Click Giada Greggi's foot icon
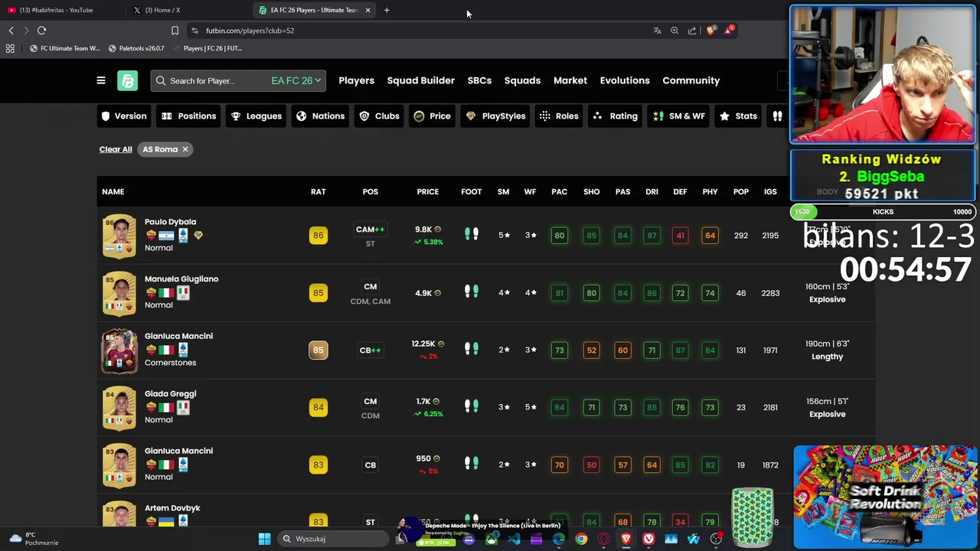980x551 pixels. [472, 406]
